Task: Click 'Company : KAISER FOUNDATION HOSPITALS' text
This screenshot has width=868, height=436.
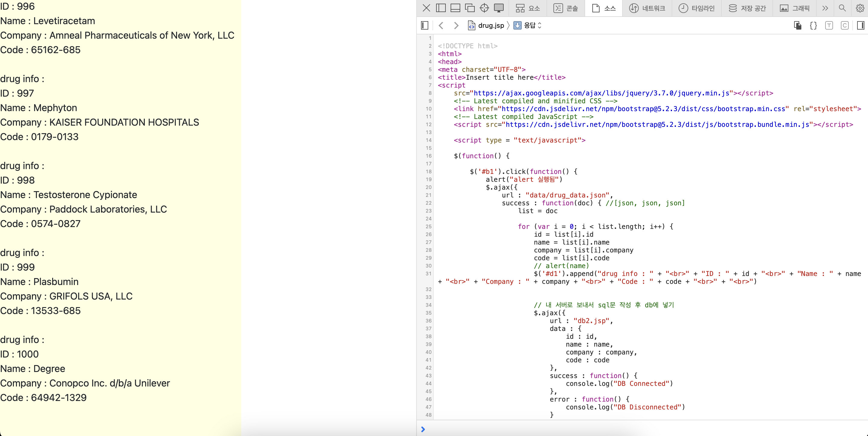Action: pos(100,122)
